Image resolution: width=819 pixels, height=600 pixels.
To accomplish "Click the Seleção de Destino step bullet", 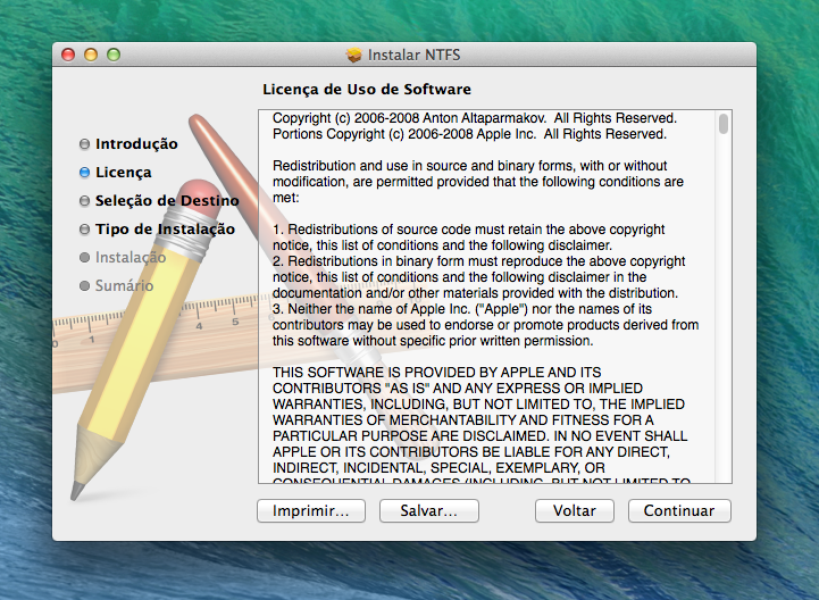I will (85, 201).
